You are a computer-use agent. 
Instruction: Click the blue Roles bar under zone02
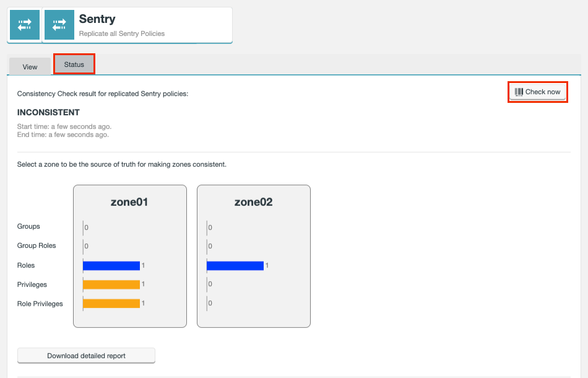pos(235,265)
